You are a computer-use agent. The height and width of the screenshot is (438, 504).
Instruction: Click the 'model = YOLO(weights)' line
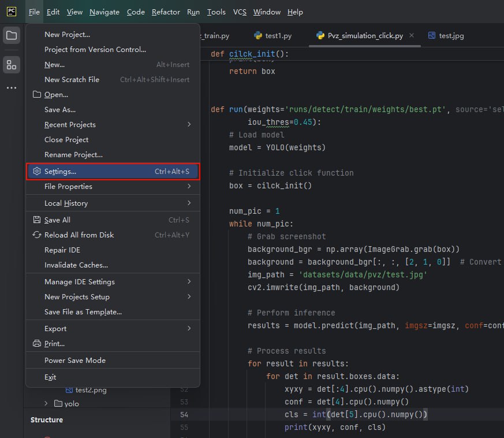(x=277, y=147)
